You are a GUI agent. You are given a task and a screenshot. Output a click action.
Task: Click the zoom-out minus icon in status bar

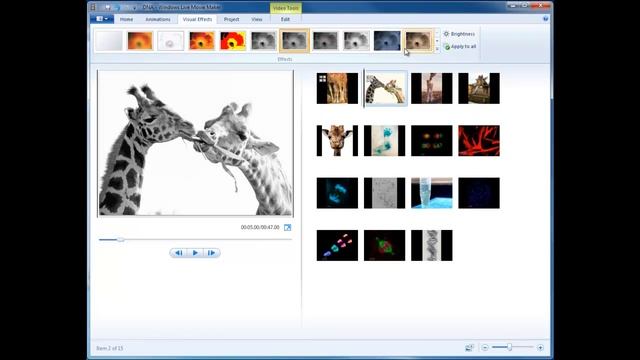484,348
